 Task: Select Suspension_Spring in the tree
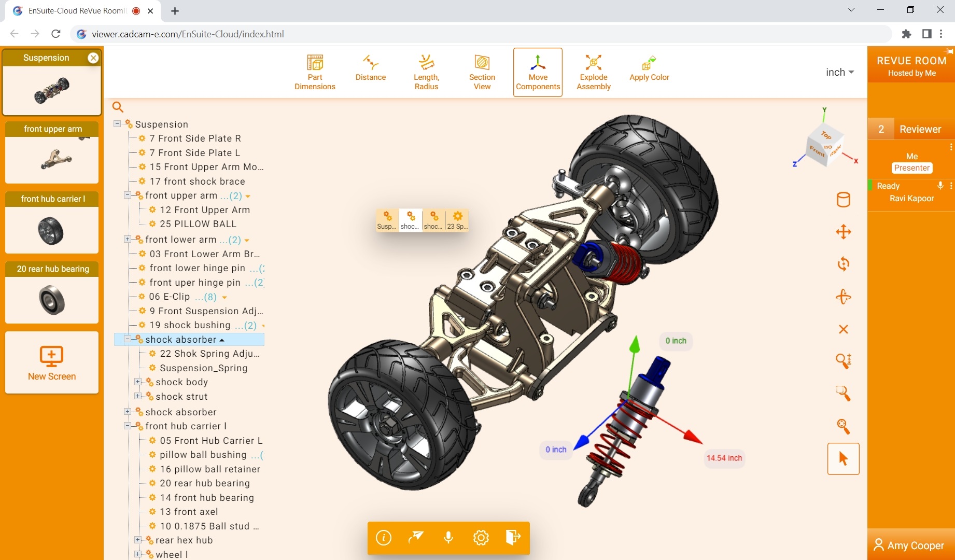click(x=203, y=368)
